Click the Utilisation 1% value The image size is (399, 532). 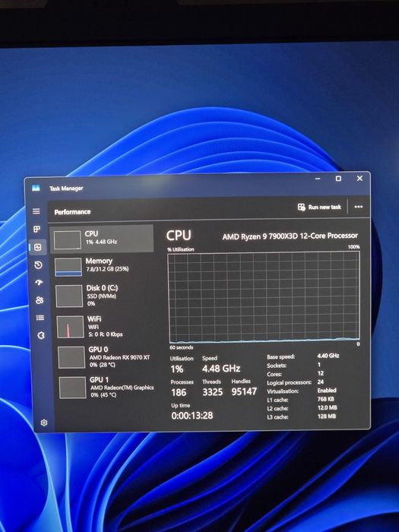point(177,369)
